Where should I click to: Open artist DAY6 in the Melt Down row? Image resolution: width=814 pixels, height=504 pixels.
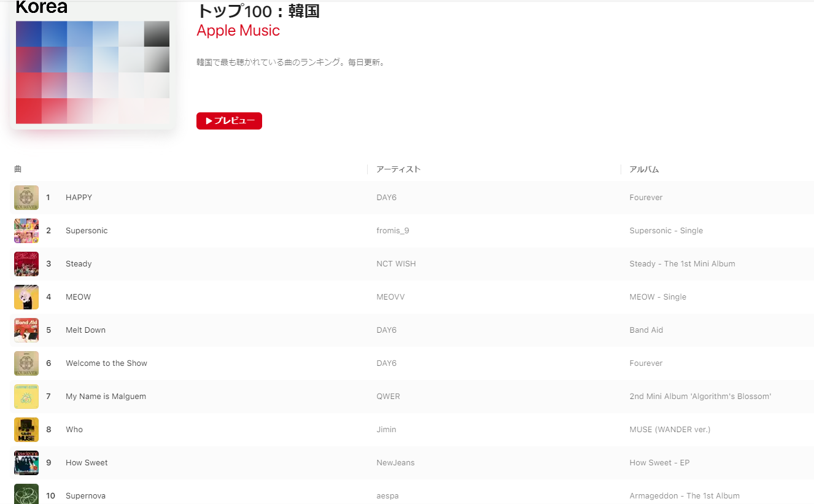[x=386, y=330]
